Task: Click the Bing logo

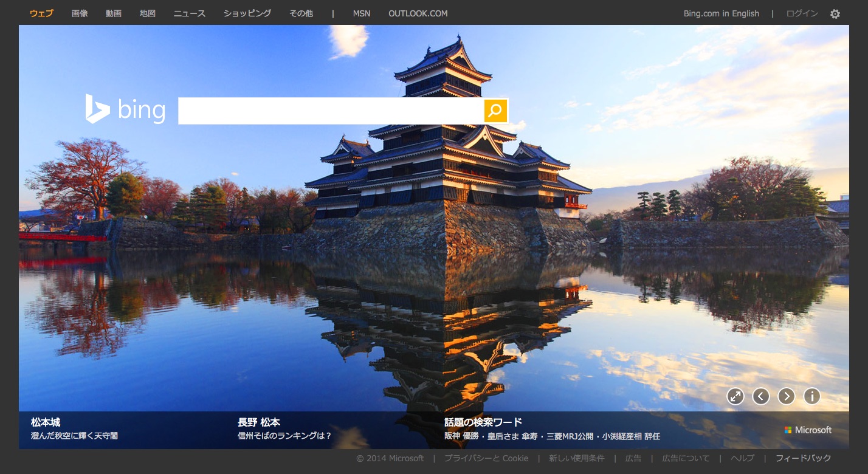Action: (x=126, y=110)
